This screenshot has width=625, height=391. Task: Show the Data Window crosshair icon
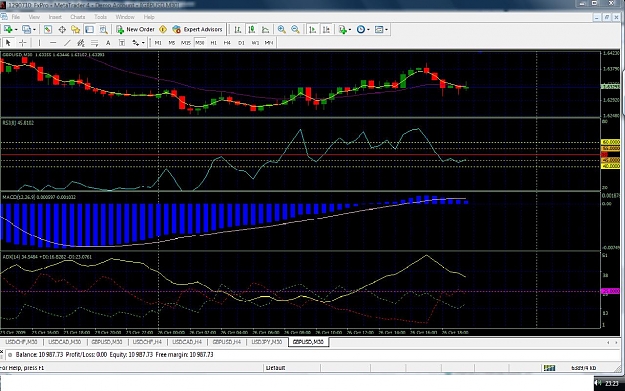pyautogui.click(x=62, y=29)
